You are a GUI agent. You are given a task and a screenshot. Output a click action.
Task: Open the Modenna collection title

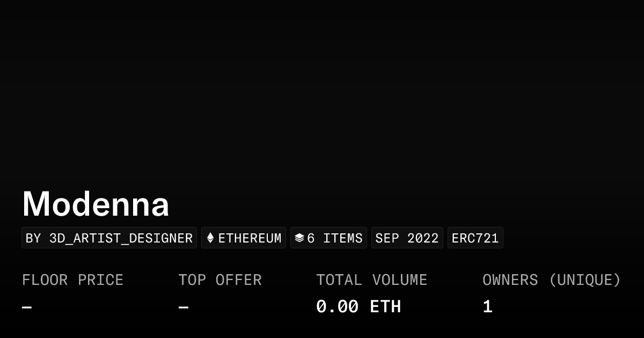(96, 204)
